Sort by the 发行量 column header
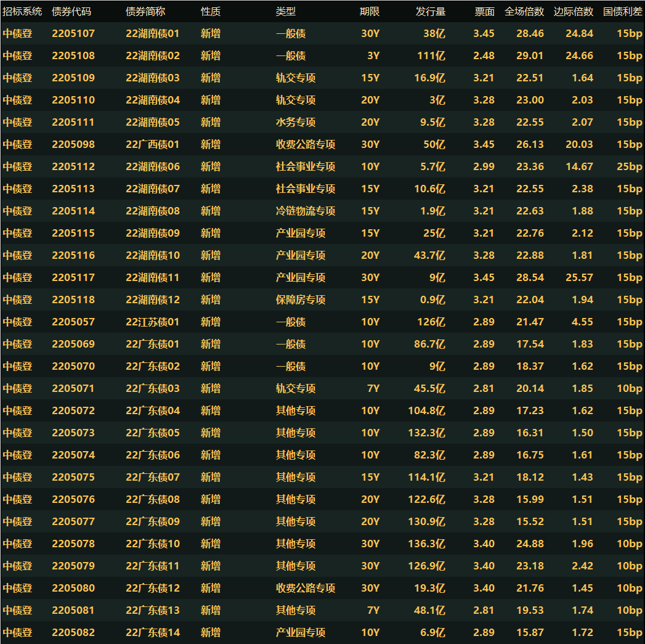Screen dimensions: 645x644 (430, 12)
